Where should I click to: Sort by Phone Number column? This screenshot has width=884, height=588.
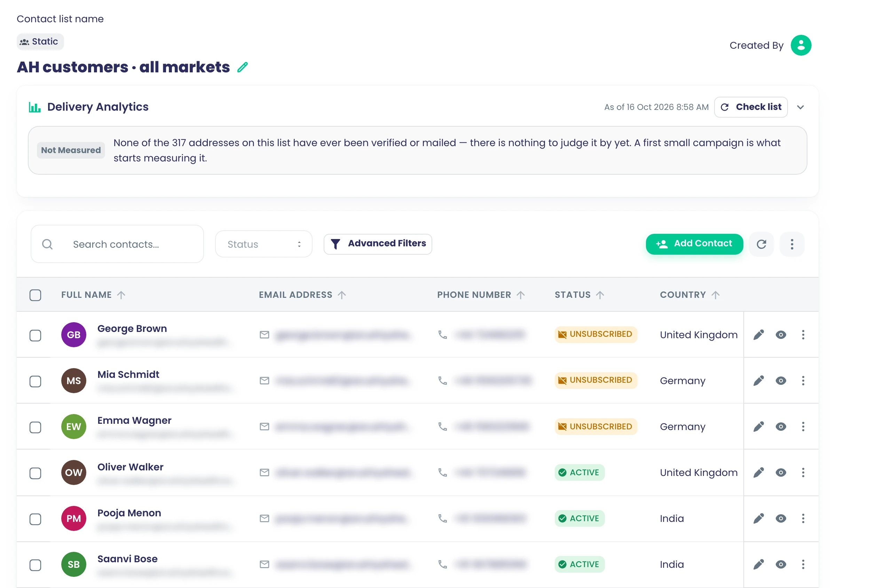point(481,295)
